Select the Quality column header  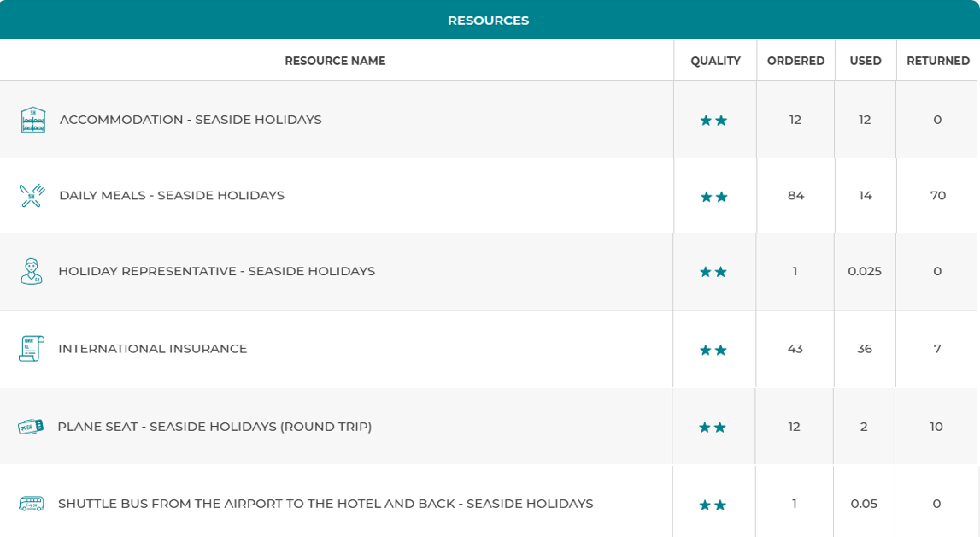point(715,61)
